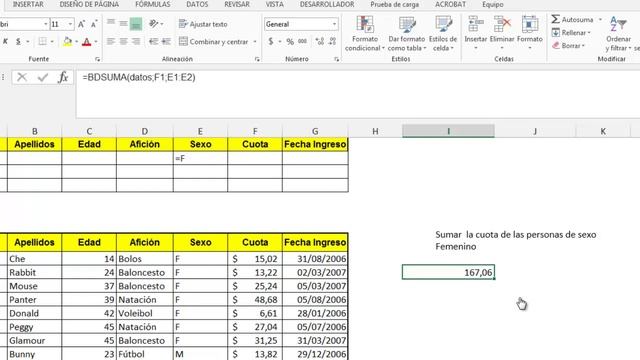Viewport: 640px width, 360px height.
Task: Open the Fuente dialog launcher
Action: (97, 59)
